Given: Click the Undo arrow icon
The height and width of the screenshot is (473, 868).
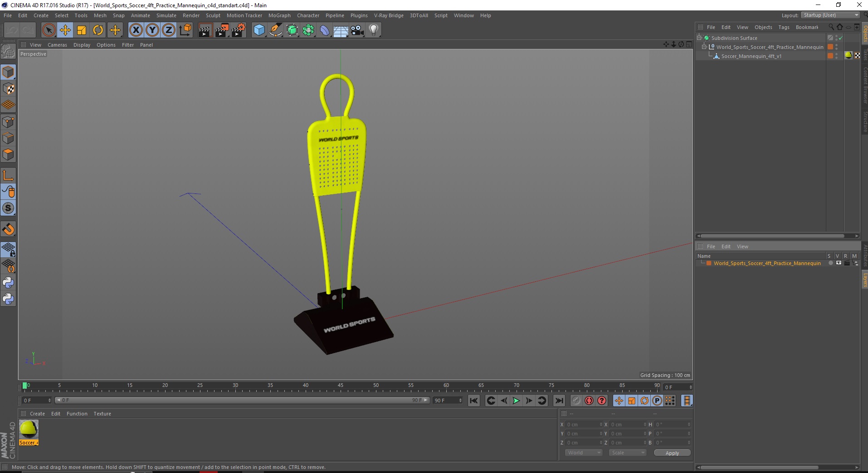Looking at the screenshot, I should click(x=12, y=30).
